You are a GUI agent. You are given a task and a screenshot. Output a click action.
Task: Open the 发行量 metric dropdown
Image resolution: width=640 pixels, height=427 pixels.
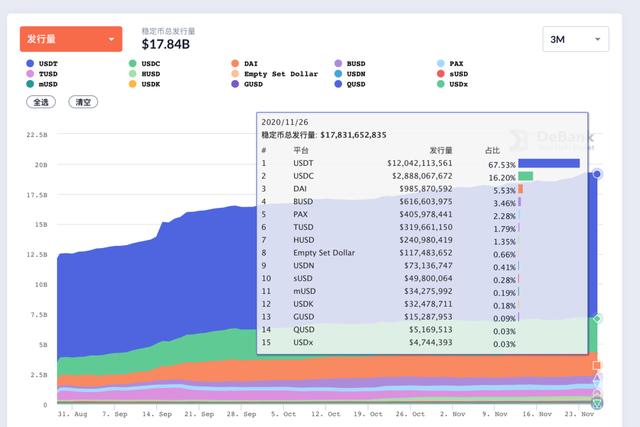coord(70,39)
